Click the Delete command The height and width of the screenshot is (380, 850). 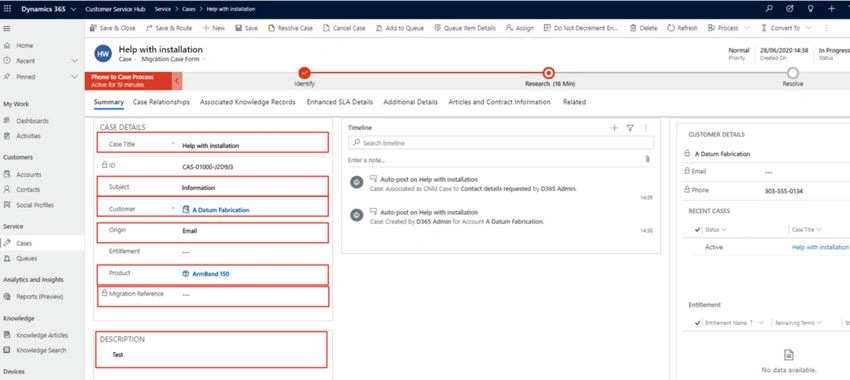643,28
